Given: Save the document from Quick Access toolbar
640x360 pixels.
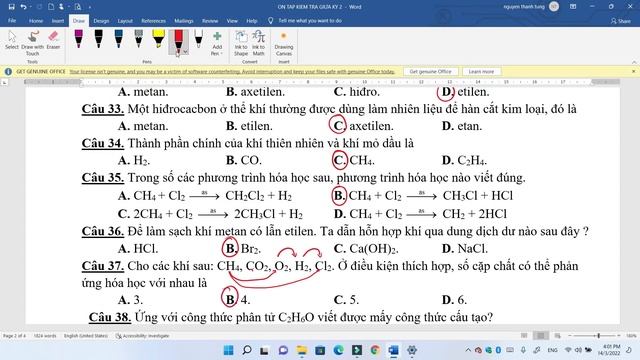Looking at the screenshot, I should pyautogui.click(x=11, y=7).
